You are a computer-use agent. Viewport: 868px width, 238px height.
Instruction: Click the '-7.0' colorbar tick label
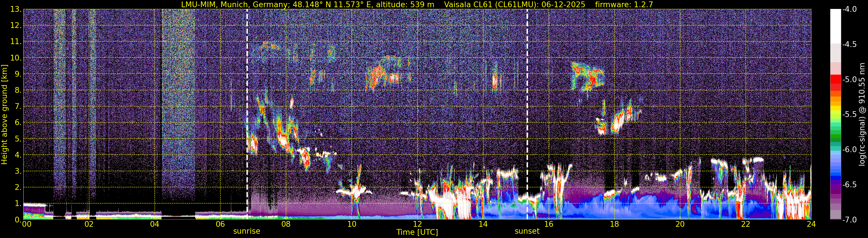coord(849,220)
